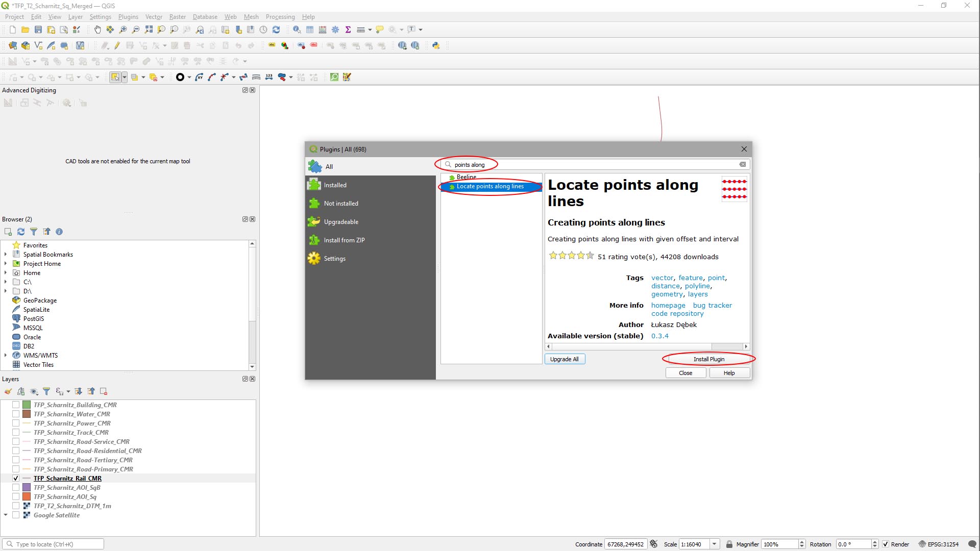
Task: Click the Remove Layer icon in Layers
Action: point(104,391)
